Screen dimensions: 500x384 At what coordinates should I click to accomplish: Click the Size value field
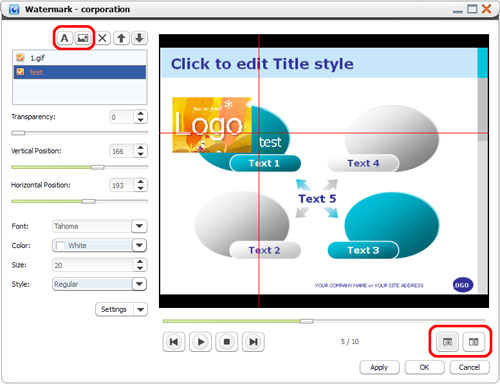coord(93,265)
